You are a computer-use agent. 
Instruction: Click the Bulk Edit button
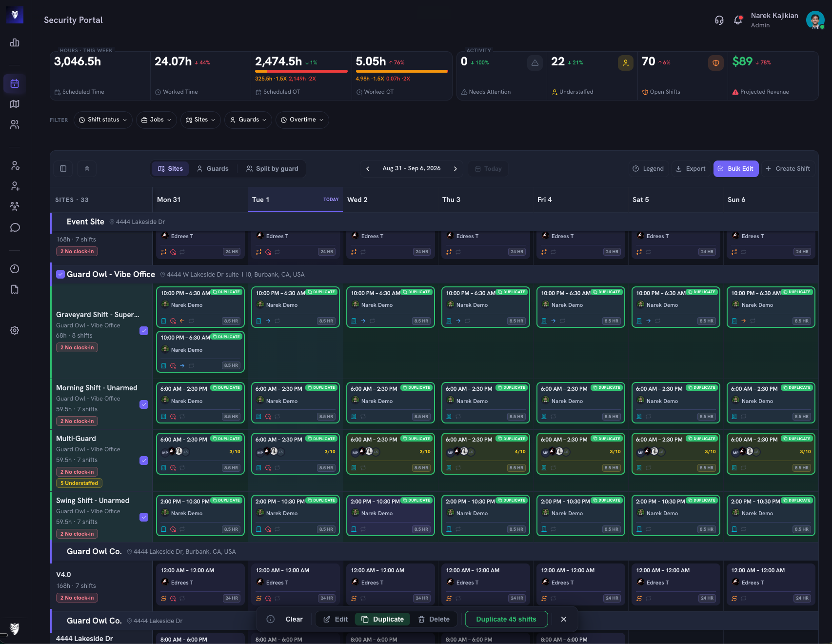(736, 169)
